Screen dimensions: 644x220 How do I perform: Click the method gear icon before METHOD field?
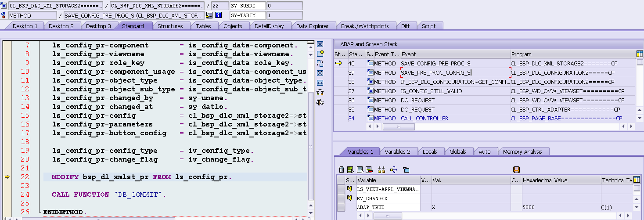tap(4, 15)
